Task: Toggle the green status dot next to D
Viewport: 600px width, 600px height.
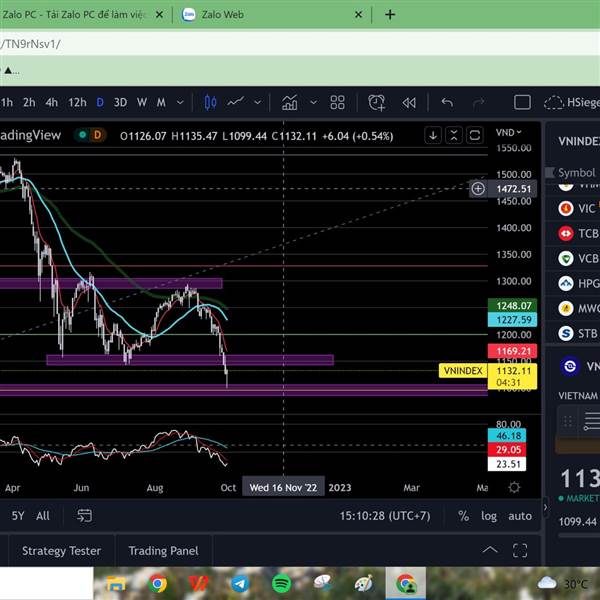Action: coord(82,135)
